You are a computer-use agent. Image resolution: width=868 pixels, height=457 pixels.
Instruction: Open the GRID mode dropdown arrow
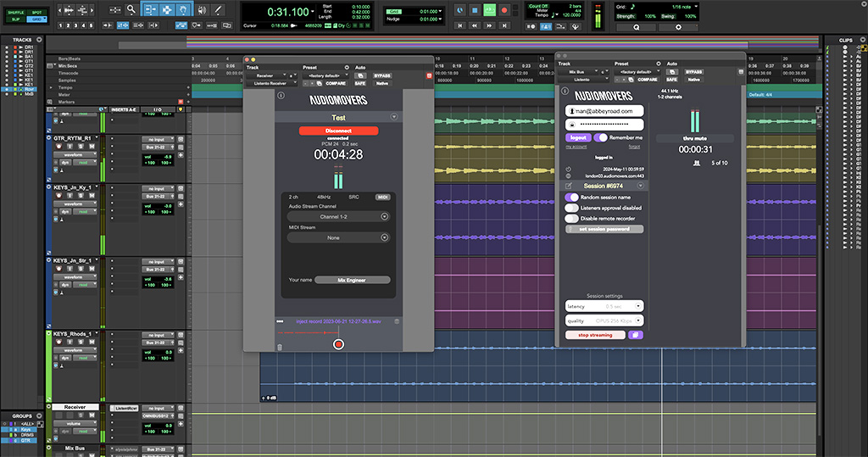pyautogui.click(x=45, y=20)
